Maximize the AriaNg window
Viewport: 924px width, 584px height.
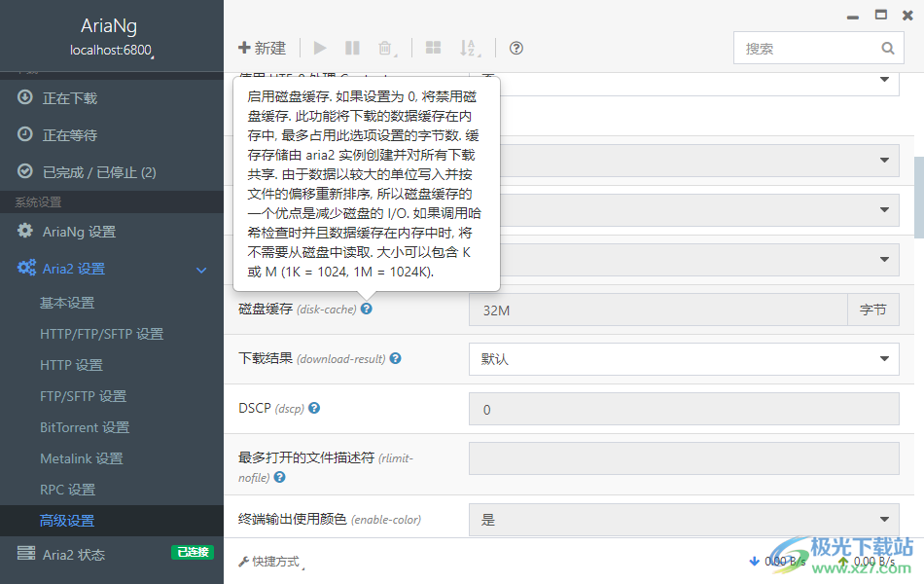(880, 15)
